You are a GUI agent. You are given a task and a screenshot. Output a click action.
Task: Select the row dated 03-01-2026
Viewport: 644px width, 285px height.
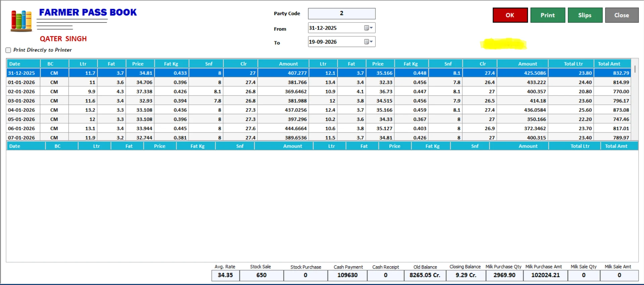pos(319,101)
